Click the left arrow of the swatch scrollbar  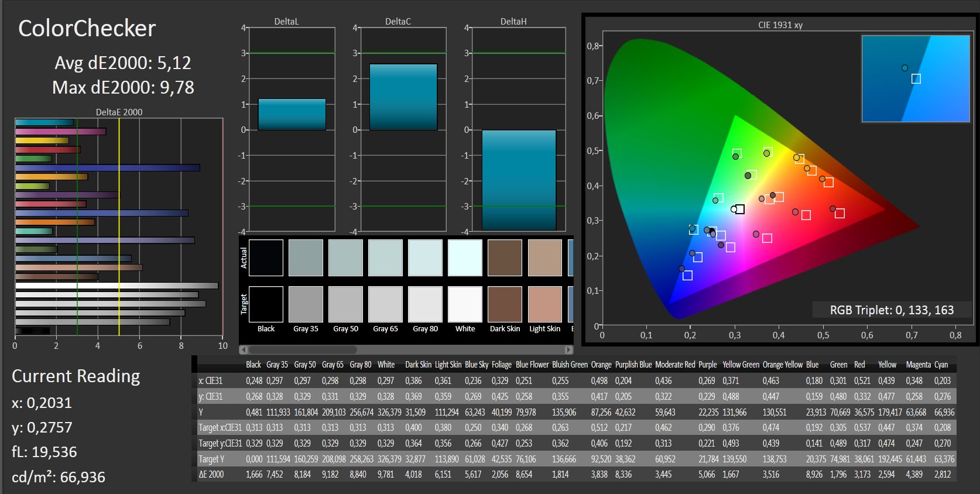click(244, 349)
